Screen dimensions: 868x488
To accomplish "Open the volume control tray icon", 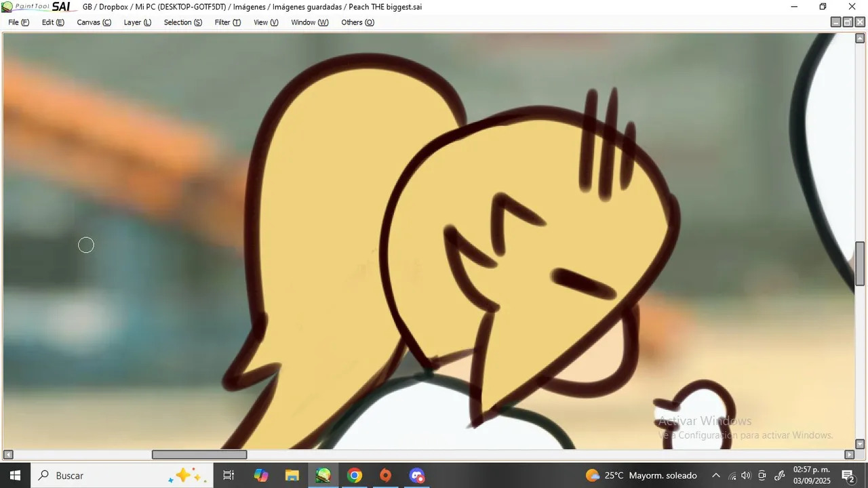I will 747,476.
